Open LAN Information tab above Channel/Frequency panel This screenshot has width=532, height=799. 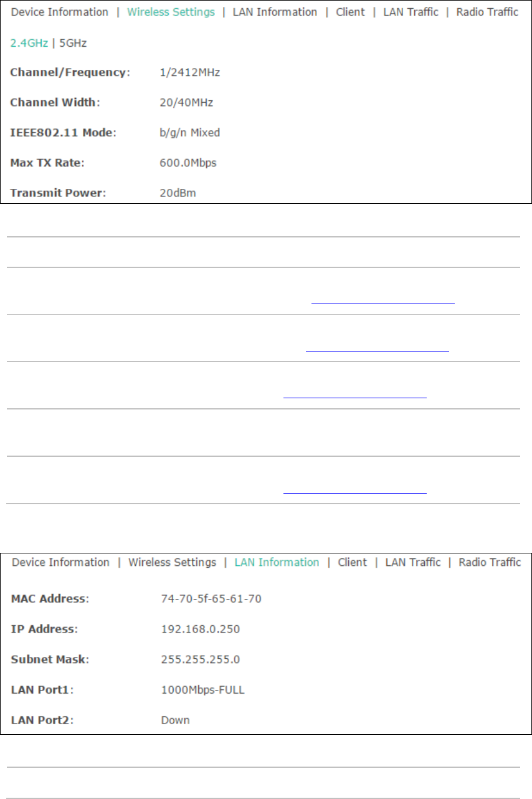point(275,12)
